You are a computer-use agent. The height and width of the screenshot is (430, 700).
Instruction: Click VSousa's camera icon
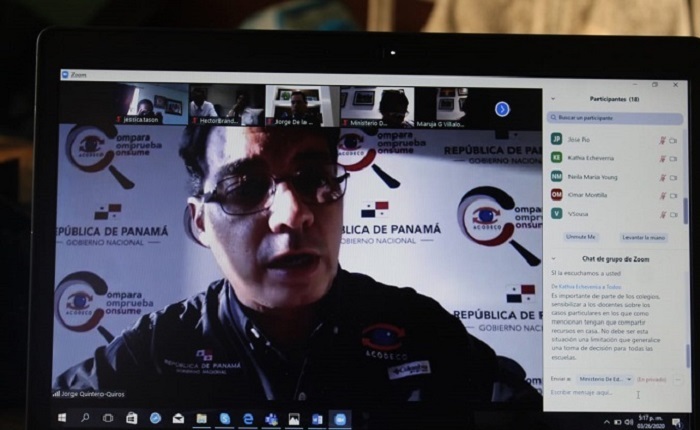click(673, 214)
